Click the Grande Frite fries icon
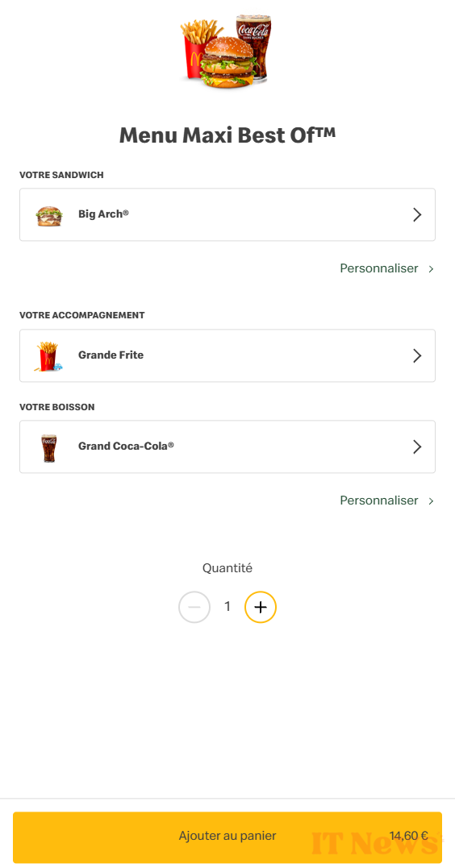This screenshot has width=455, height=868. pyautogui.click(x=49, y=356)
